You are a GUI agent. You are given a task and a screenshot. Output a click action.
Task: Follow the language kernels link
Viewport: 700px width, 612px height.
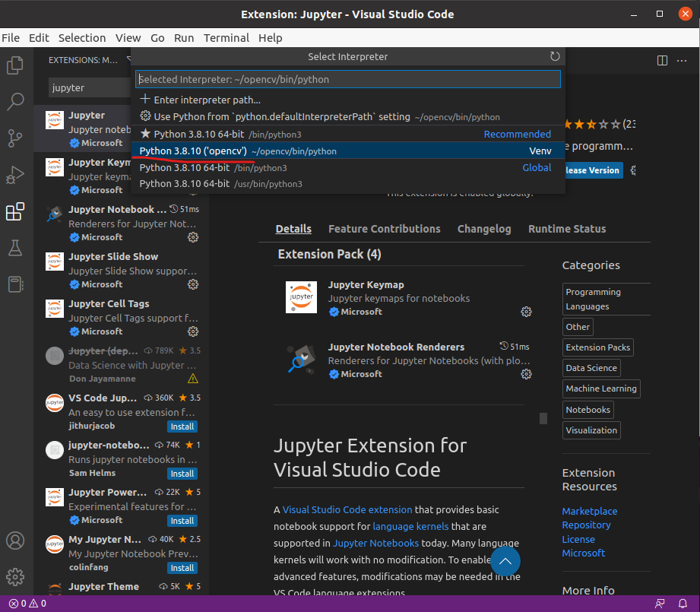pos(410,526)
